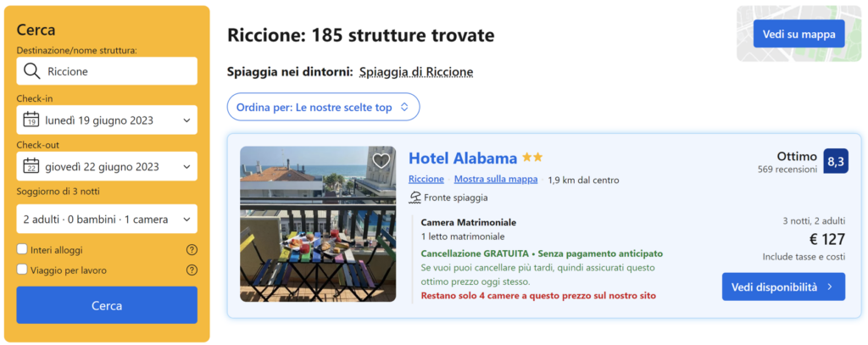The image size is (868, 345).
Task: Tick the Viaggio per lavoro checkbox
Action: (22, 270)
